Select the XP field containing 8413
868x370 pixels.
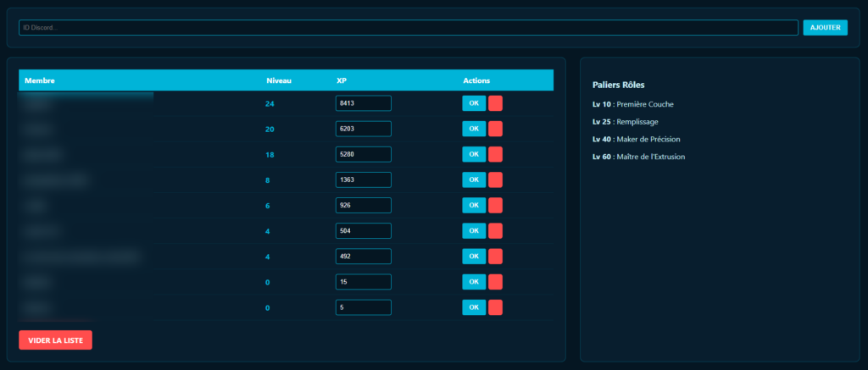coord(363,103)
